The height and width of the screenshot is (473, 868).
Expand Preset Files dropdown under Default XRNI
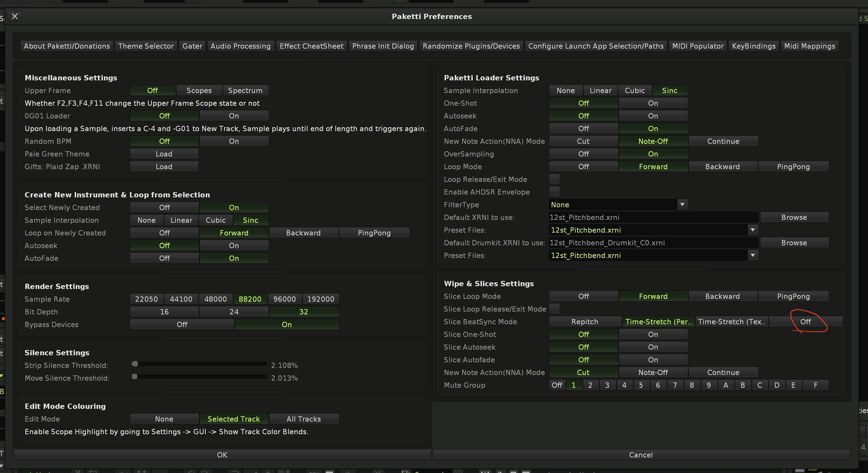coord(752,230)
